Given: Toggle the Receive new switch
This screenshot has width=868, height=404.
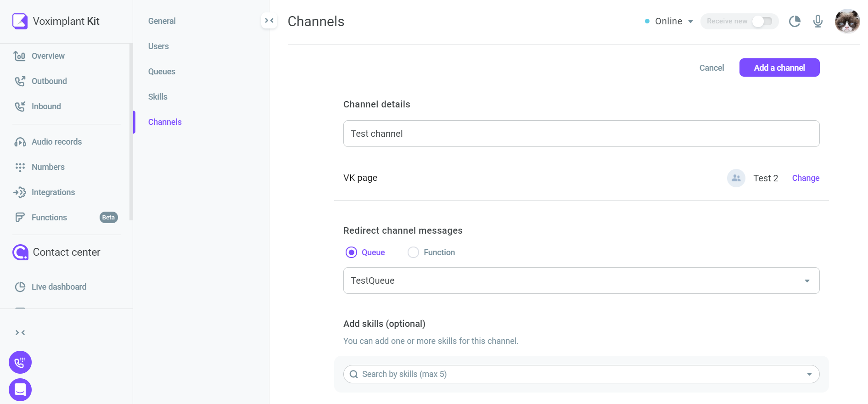Looking at the screenshot, I should 762,21.
